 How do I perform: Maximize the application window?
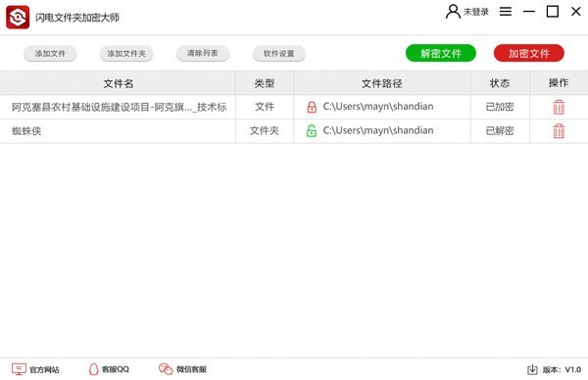[553, 12]
